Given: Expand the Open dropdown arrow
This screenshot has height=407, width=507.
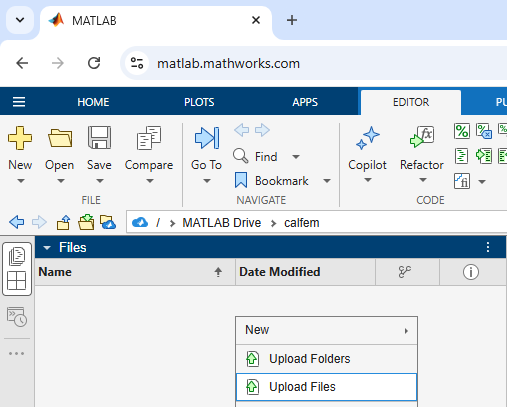Looking at the screenshot, I should point(60,181).
